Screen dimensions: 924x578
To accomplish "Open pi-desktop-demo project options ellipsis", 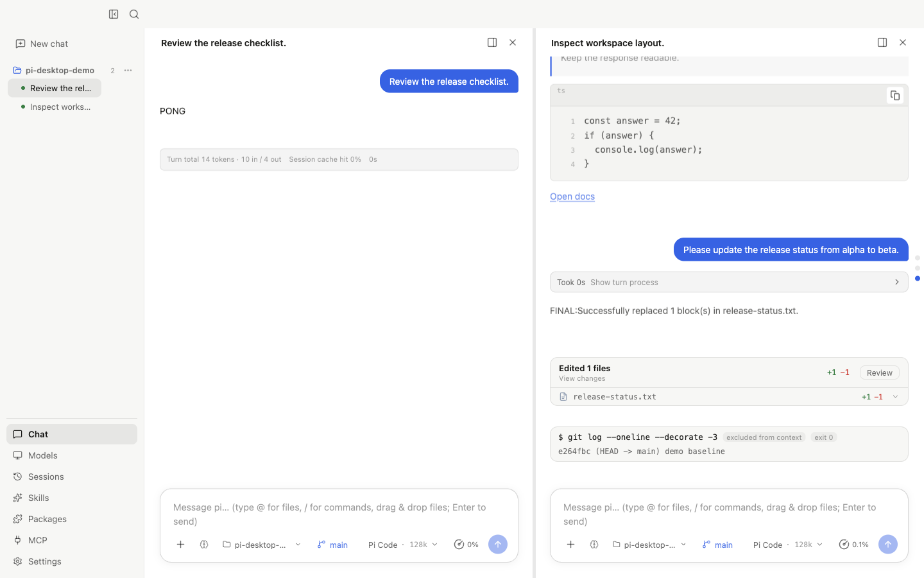I will click(x=128, y=71).
